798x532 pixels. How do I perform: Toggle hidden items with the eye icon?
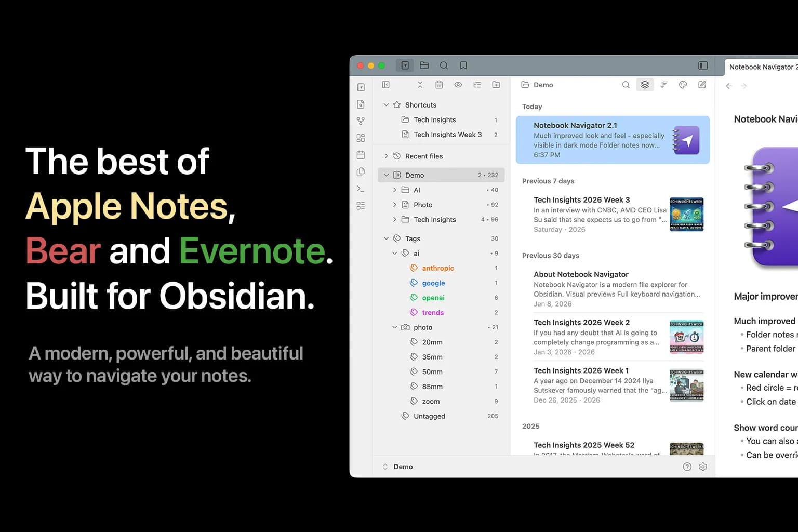coord(458,85)
